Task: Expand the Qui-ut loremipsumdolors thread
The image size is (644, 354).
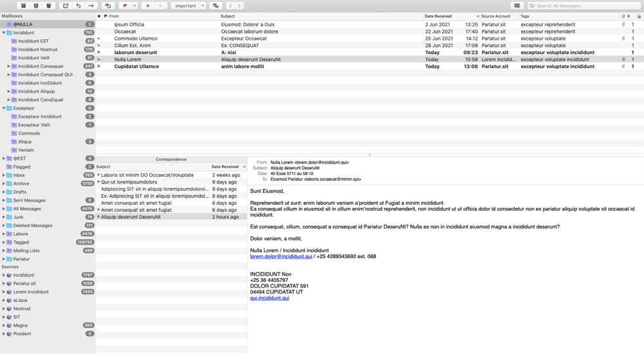Action: (99, 182)
